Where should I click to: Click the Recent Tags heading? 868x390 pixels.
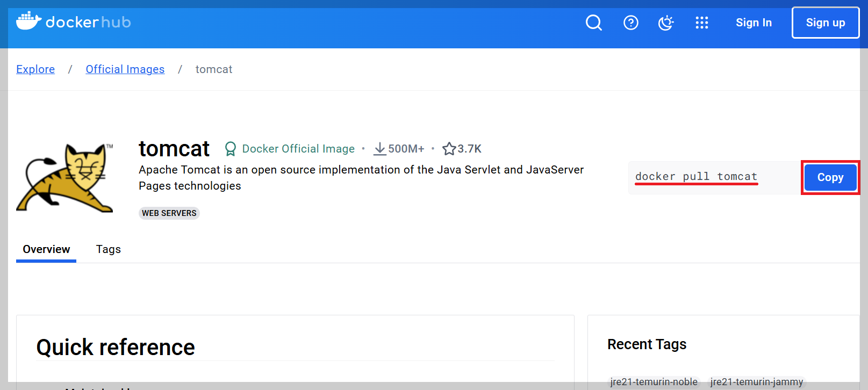coord(647,344)
